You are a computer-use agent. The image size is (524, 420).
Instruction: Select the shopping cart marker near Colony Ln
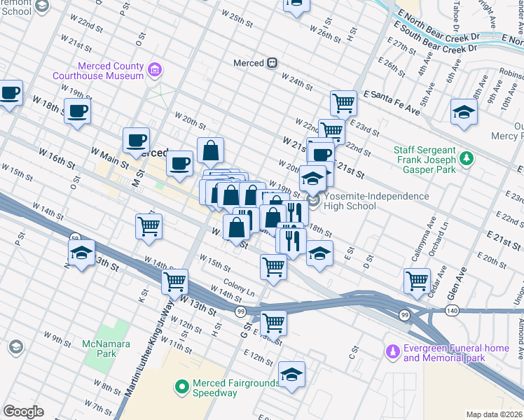[273, 269]
